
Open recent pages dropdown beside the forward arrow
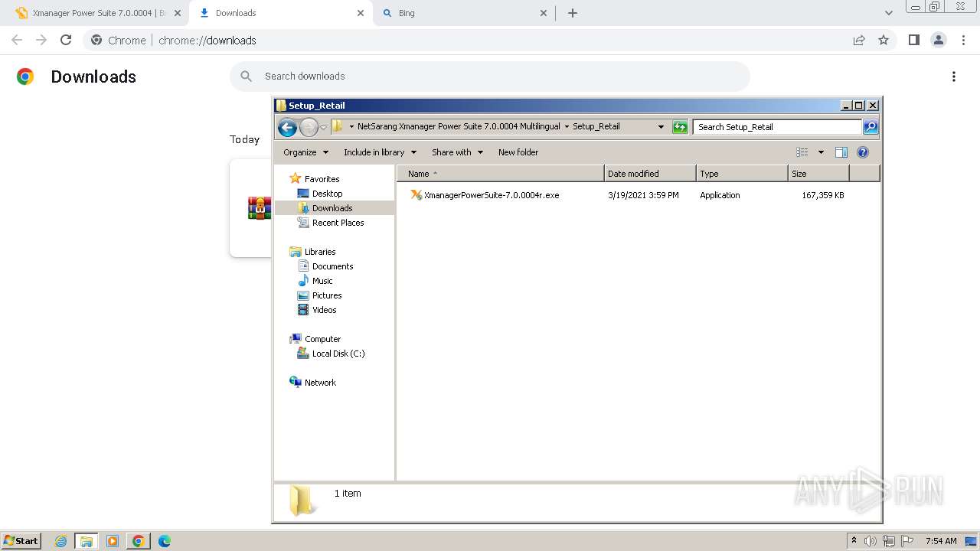tap(324, 127)
